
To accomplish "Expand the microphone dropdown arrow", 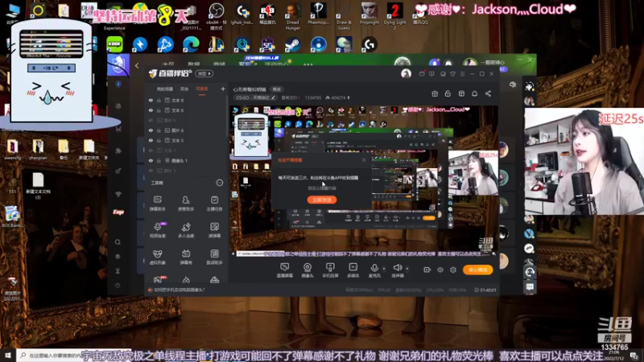I will tap(384, 269).
